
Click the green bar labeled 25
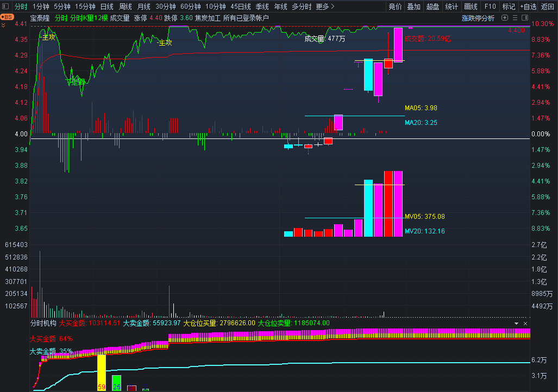[x=116, y=383]
